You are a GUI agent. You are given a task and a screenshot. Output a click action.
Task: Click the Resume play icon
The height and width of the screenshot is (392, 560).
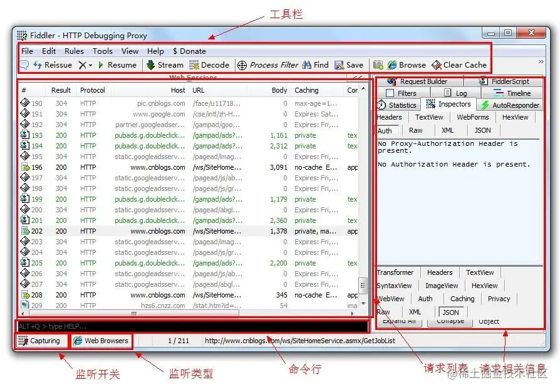coord(101,65)
